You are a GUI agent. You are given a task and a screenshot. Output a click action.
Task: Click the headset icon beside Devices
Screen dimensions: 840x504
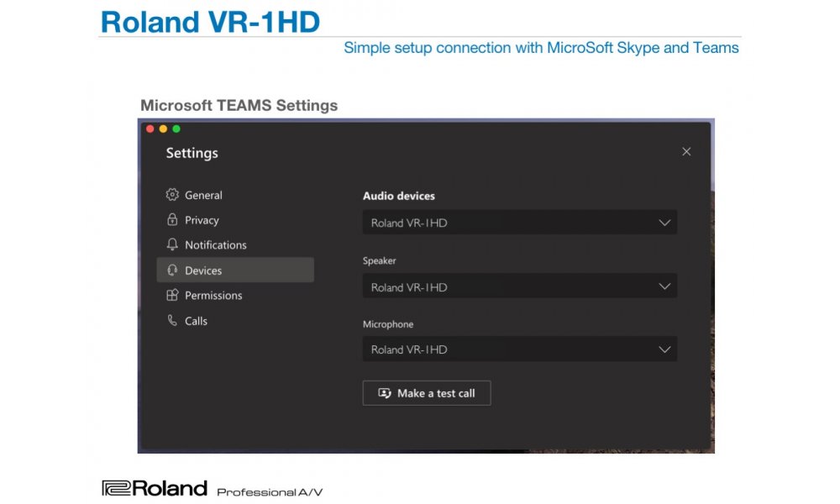tap(172, 270)
